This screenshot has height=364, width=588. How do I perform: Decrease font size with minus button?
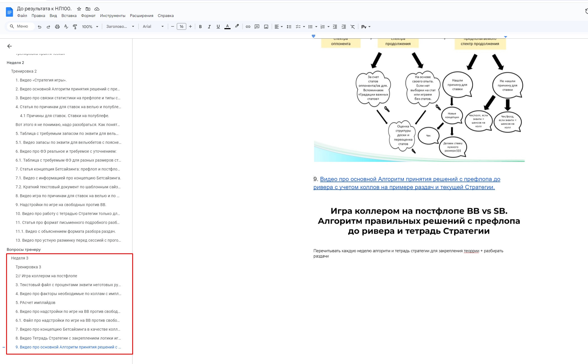[x=173, y=26]
